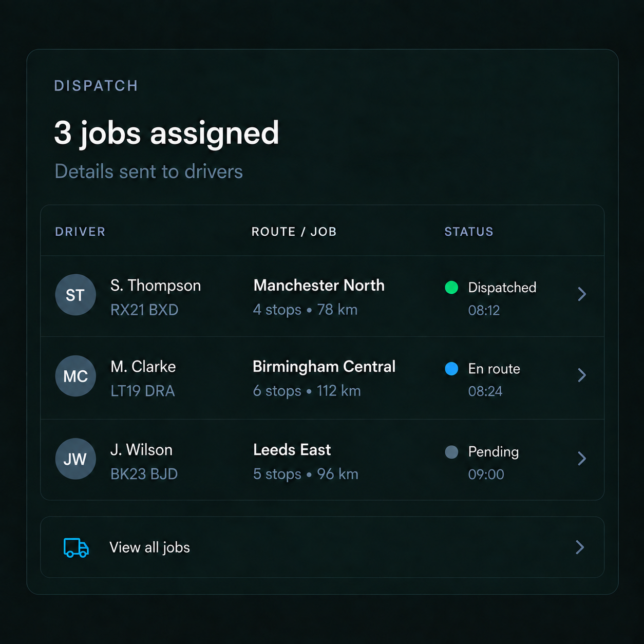Click the blue En route status dot
644x644 pixels.
pos(451,368)
